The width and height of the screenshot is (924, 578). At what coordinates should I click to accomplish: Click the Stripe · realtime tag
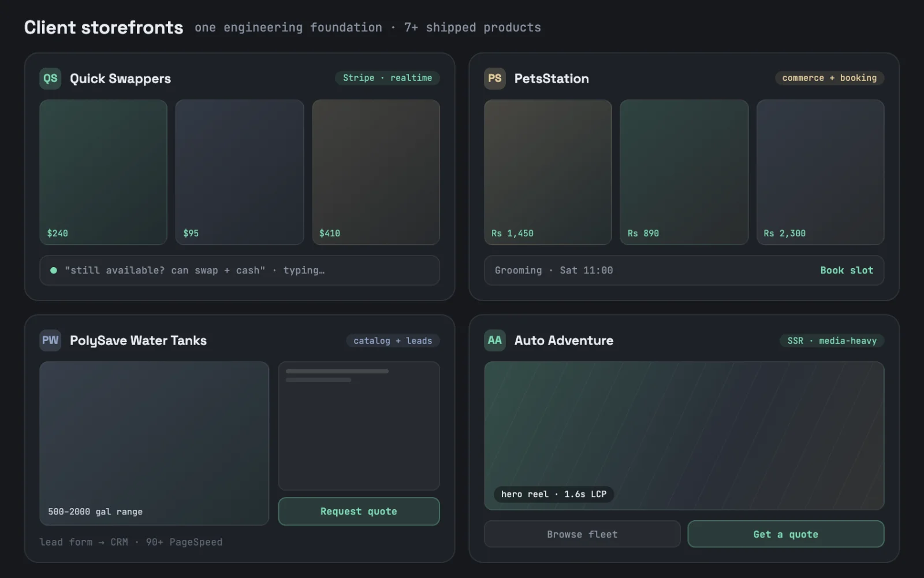point(388,78)
